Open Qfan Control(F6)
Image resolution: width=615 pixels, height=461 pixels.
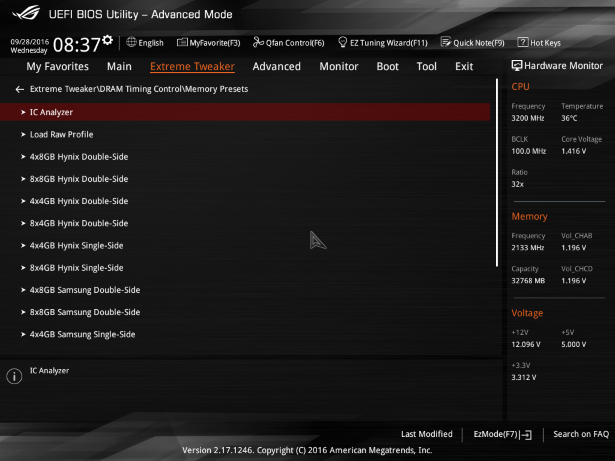pos(289,43)
